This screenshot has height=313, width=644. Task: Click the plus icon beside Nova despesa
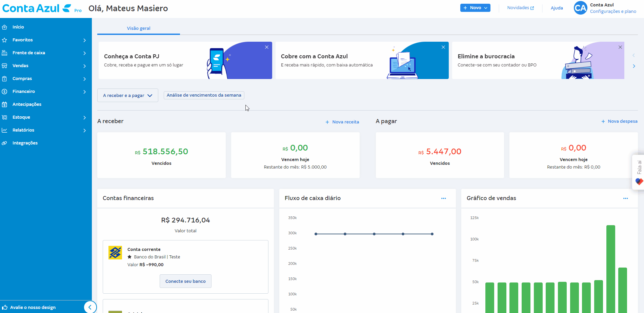pos(603,121)
